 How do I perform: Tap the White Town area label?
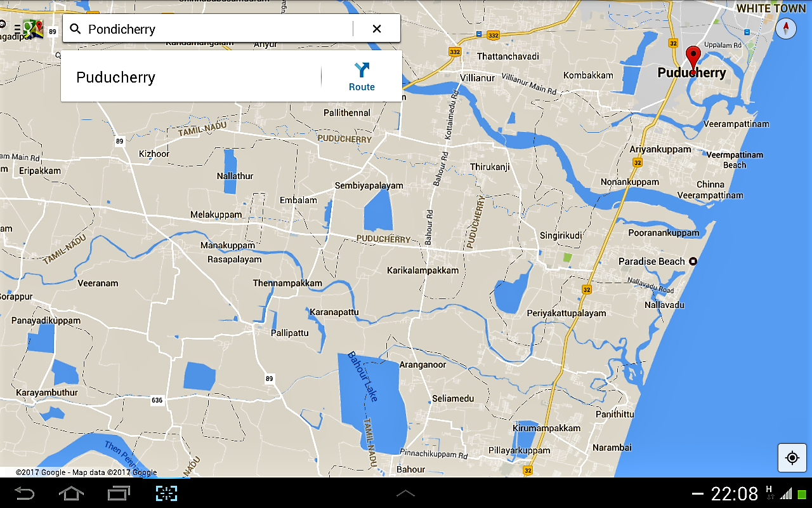[x=770, y=8]
